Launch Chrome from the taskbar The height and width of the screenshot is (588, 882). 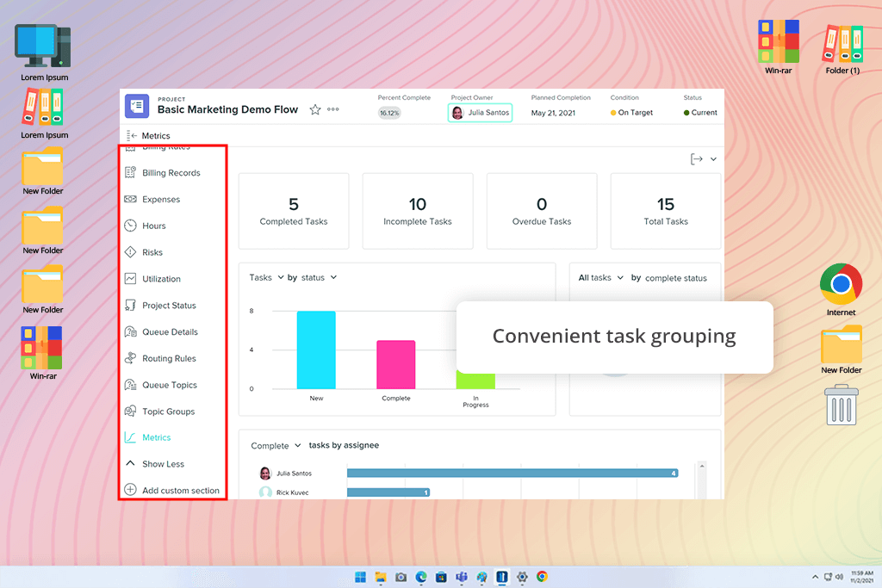click(543, 577)
